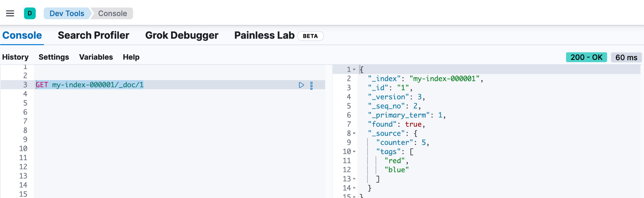This screenshot has width=644, height=198.
Task: Open the request History
Action: [x=15, y=57]
